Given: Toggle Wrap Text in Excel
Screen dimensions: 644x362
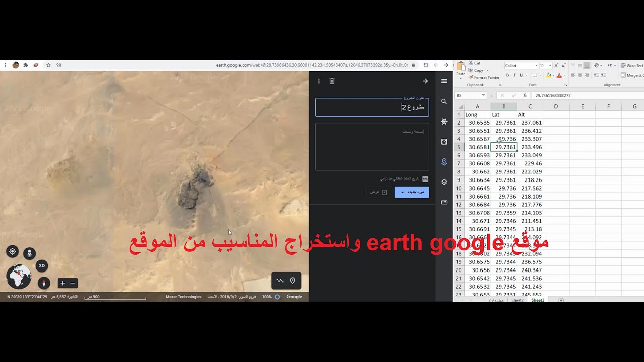Looking at the screenshot, I should pyautogui.click(x=632, y=66).
